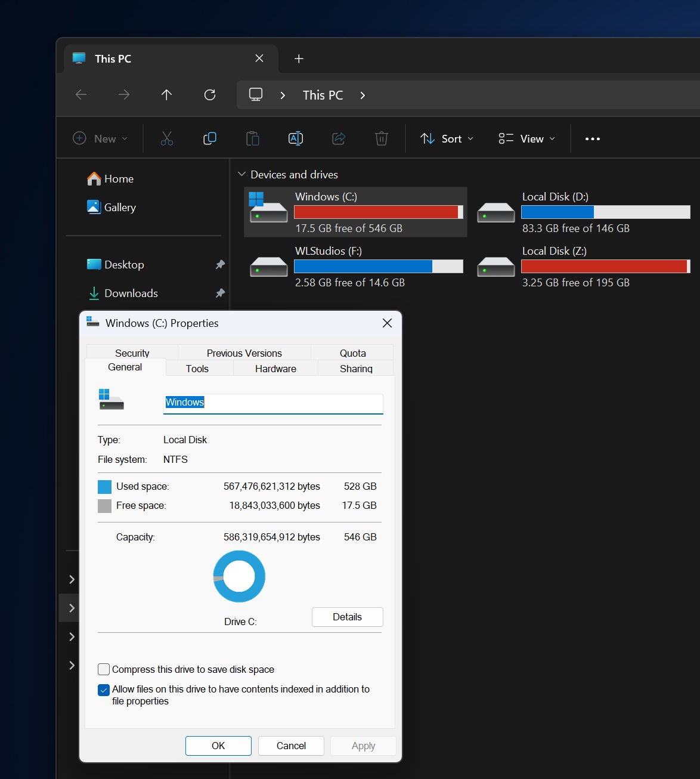Click the Delete icon in the toolbar
The width and height of the screenshot is (700, 779).
382,138
